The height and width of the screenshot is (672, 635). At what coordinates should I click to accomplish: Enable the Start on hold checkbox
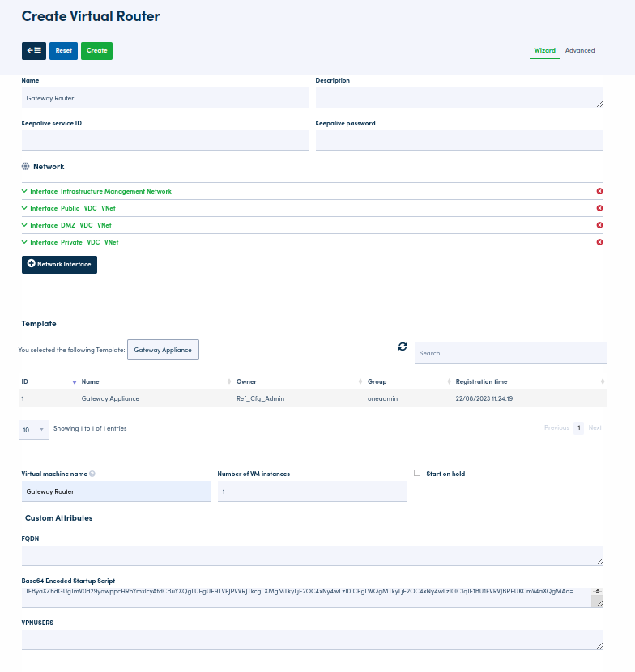coord(417,473)
